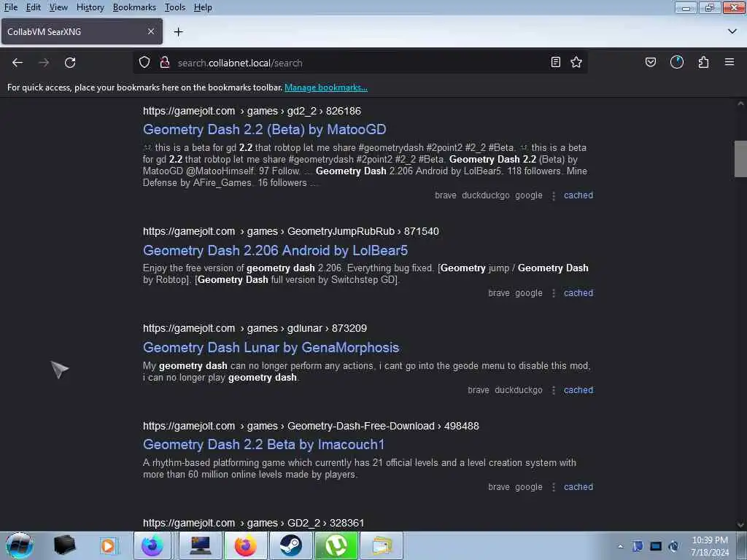Click the Manage bookmarks link
Viewport: 747px width, 560px height.
coord(326,87)
